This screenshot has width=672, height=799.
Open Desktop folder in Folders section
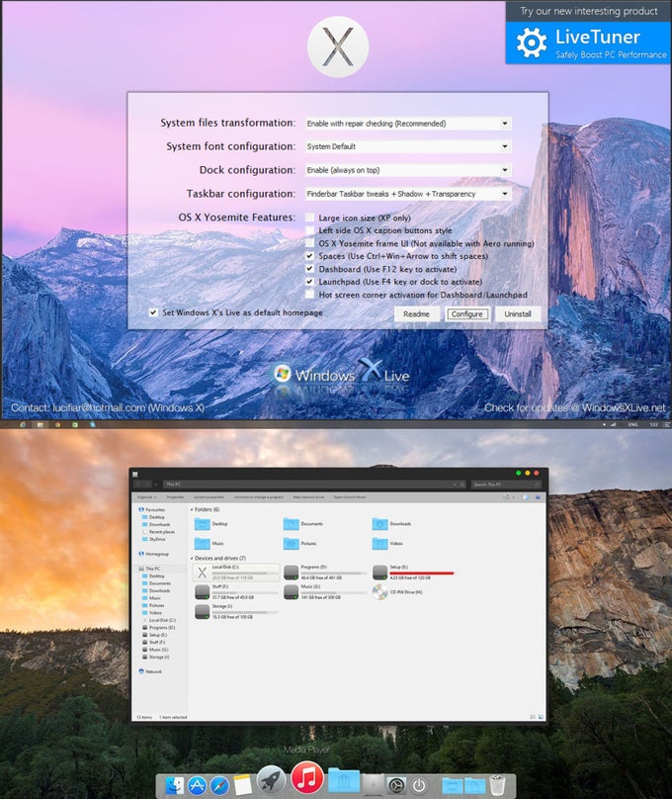pyautogui.click(x=211, y=524)
